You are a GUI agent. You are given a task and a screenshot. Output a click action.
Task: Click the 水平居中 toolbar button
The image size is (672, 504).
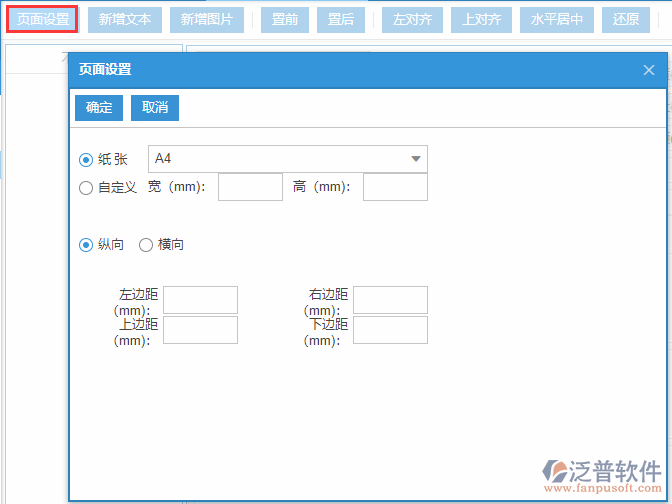[x=557, y=20]
